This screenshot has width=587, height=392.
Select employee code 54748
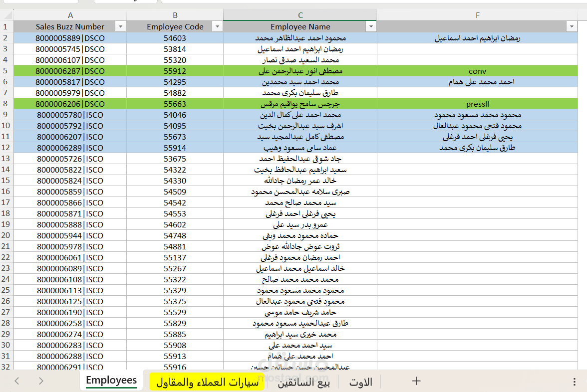(175, 235)
